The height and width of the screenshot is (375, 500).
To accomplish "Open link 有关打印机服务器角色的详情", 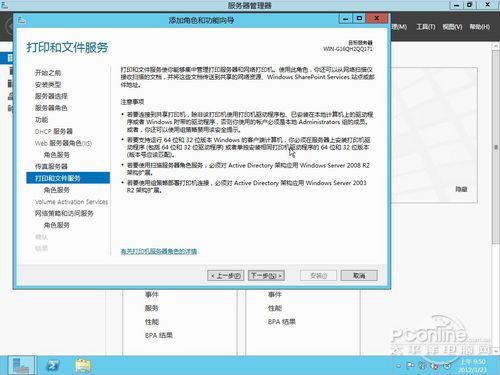I will click(159, 251).
